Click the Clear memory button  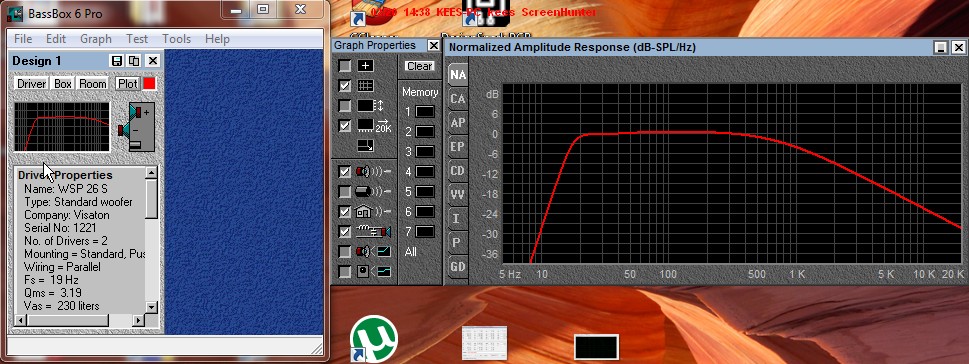420,66
